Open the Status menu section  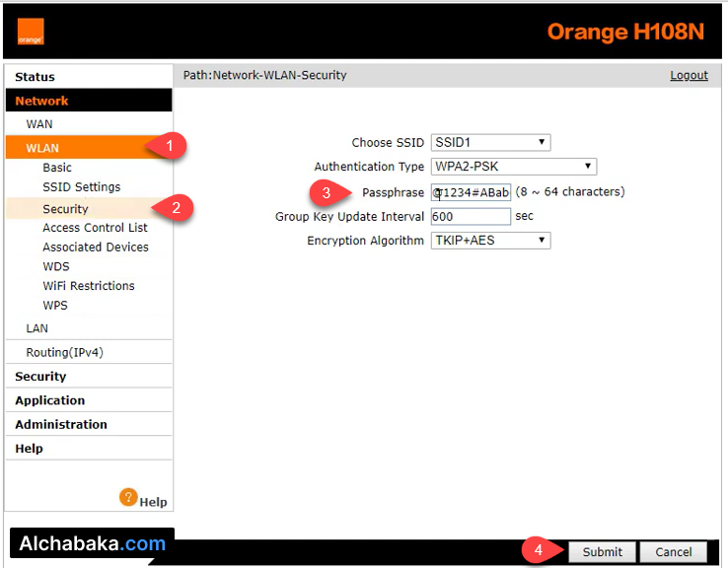coord(36,77)
